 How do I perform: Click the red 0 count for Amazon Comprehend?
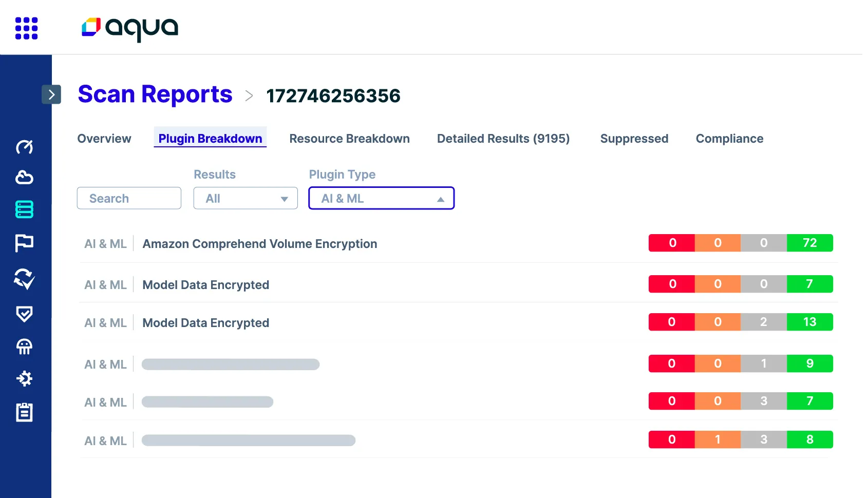pyautogui.click(x=672, y=243)
